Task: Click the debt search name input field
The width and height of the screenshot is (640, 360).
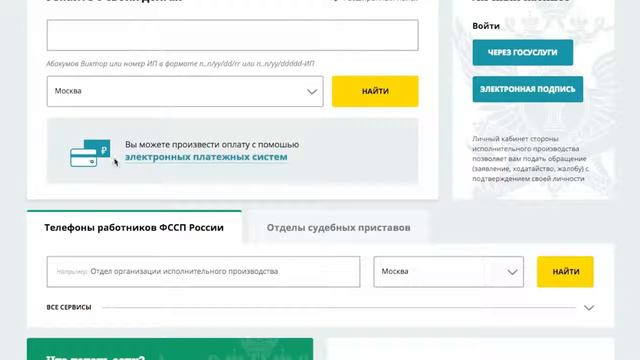Action: tap(232, 35)
